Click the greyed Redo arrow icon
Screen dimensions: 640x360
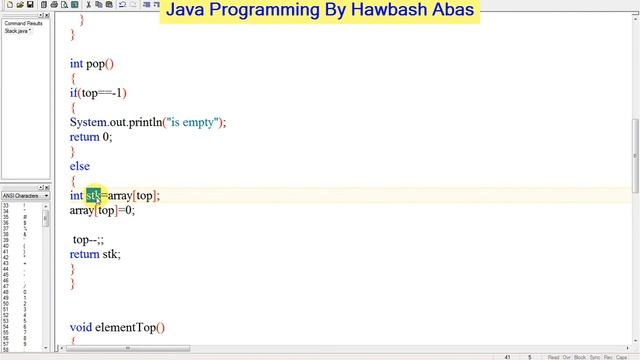[x=133, y=4]
